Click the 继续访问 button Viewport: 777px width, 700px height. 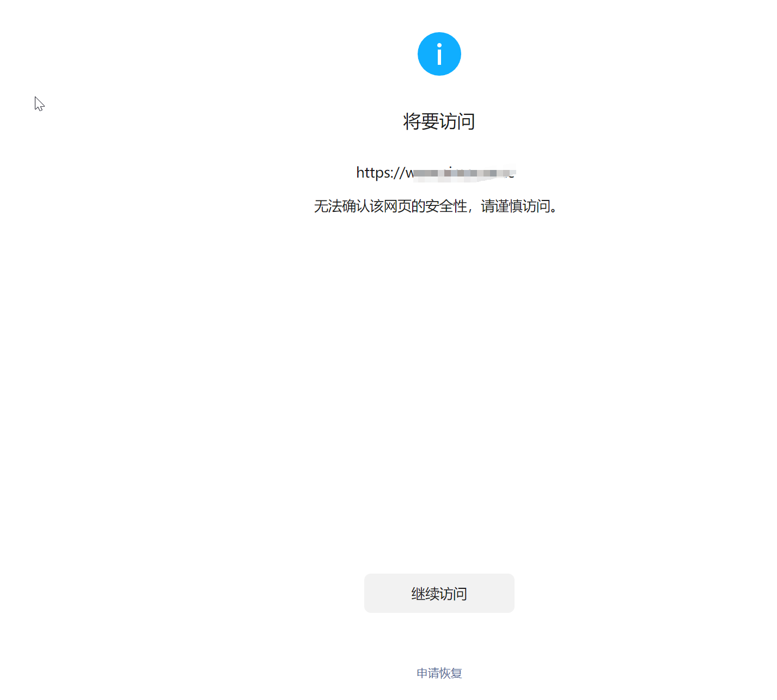[439, 593]
